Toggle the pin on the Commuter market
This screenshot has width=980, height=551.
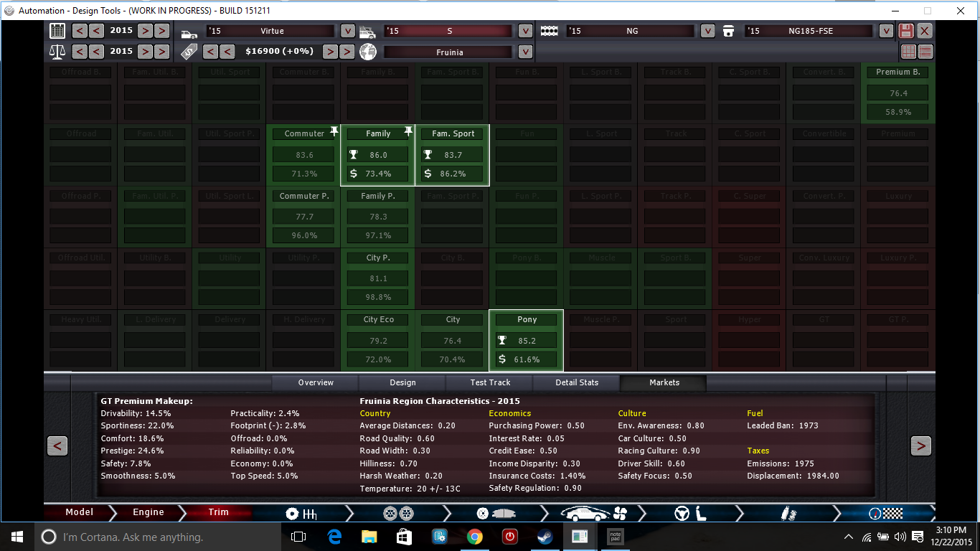pos(334,132)
